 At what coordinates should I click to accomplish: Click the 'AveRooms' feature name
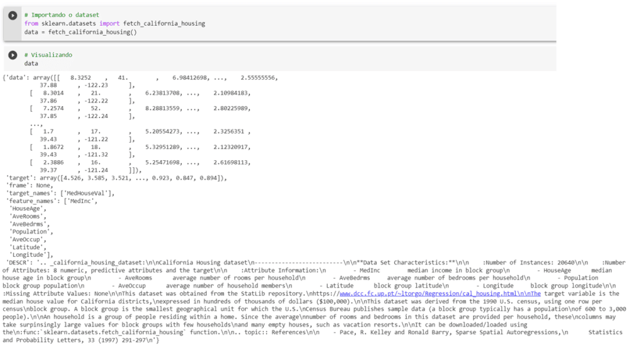click(28, 217)
